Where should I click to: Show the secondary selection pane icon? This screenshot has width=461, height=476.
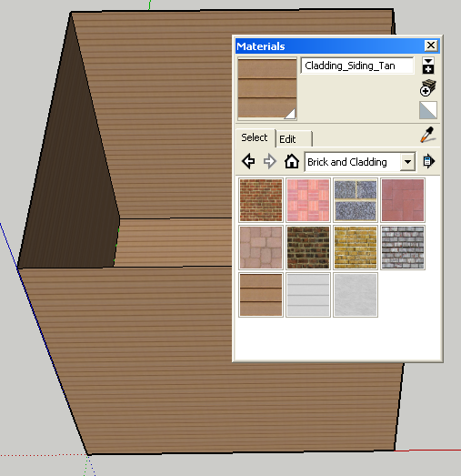[x=428, y=66]
